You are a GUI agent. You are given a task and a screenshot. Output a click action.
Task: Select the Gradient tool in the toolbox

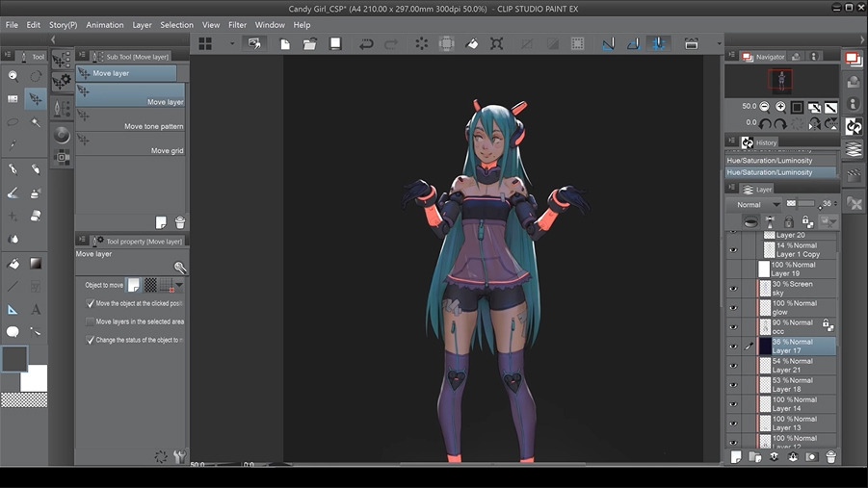36,263
